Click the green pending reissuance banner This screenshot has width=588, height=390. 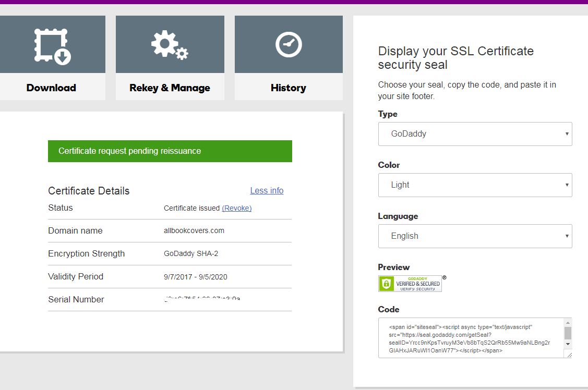[170, 151]
